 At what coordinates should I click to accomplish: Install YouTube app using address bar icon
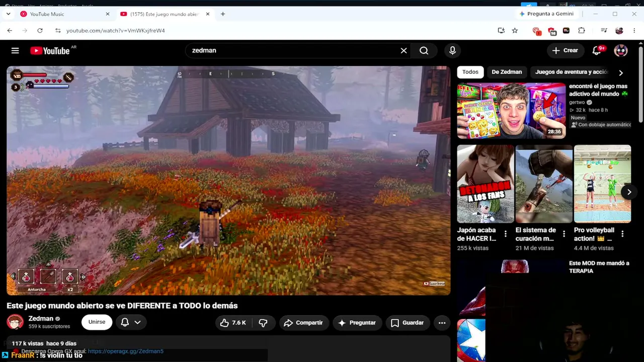click(501, 30)
